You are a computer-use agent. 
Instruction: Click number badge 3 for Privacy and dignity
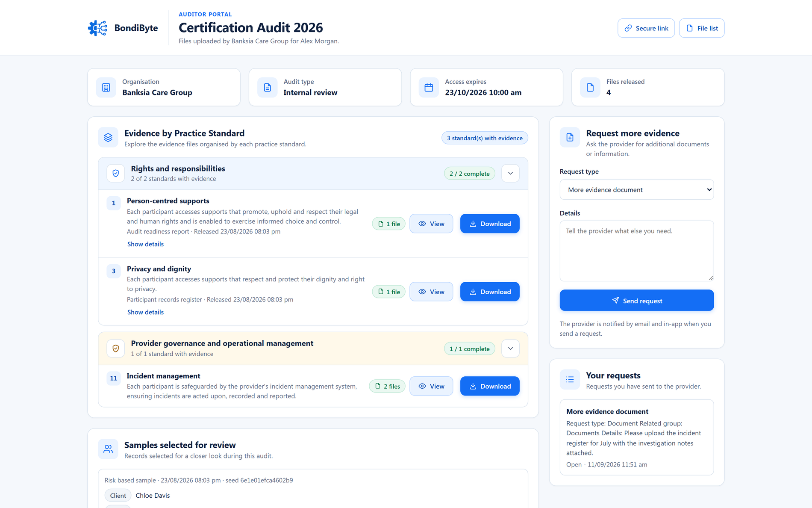tap(114, 271)
